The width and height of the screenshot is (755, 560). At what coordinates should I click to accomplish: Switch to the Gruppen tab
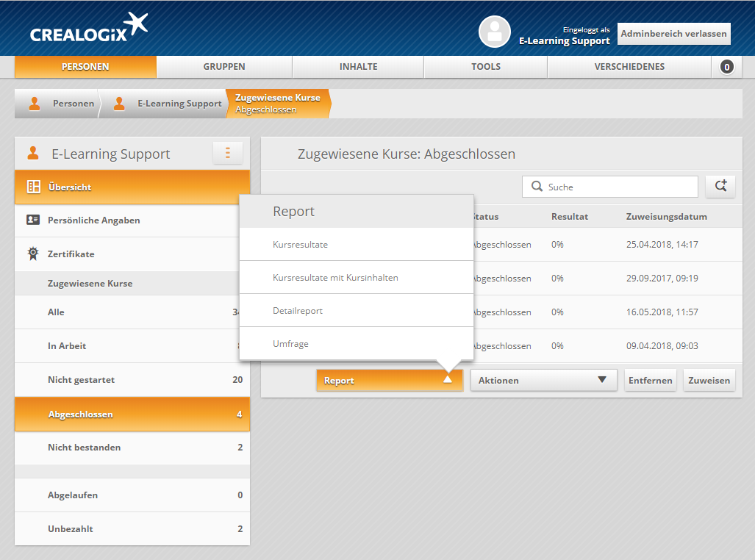coord(224,67)
